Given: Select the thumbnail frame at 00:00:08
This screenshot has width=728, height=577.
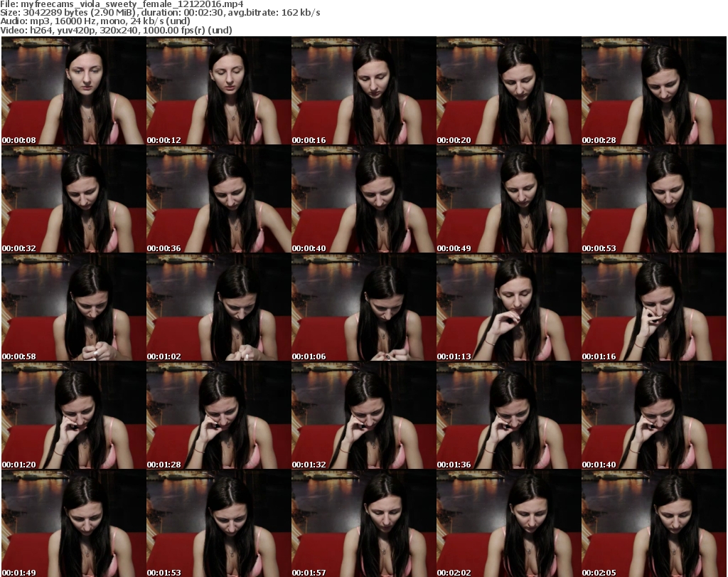Looking at the screenshot, I should coord(74,90).
